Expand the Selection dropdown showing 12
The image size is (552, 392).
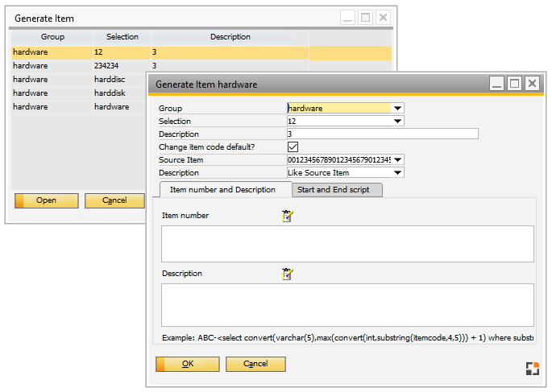tap(397, 122)
